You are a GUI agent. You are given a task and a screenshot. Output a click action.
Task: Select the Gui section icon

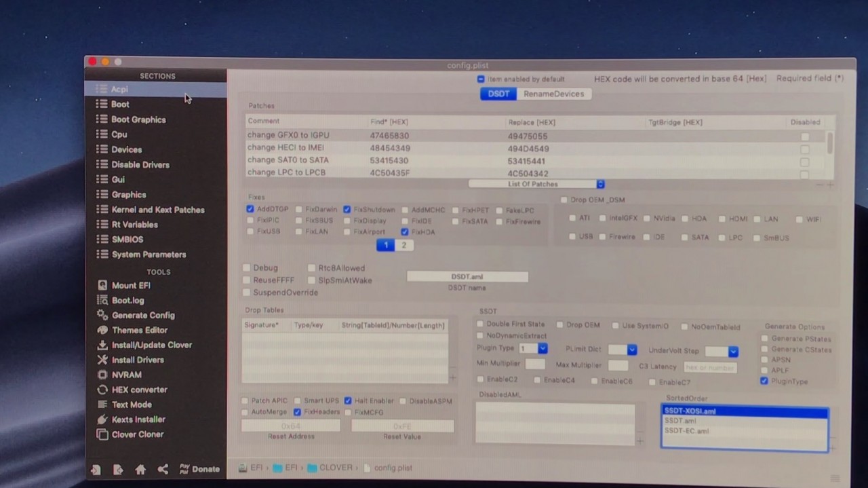[102, 179]
